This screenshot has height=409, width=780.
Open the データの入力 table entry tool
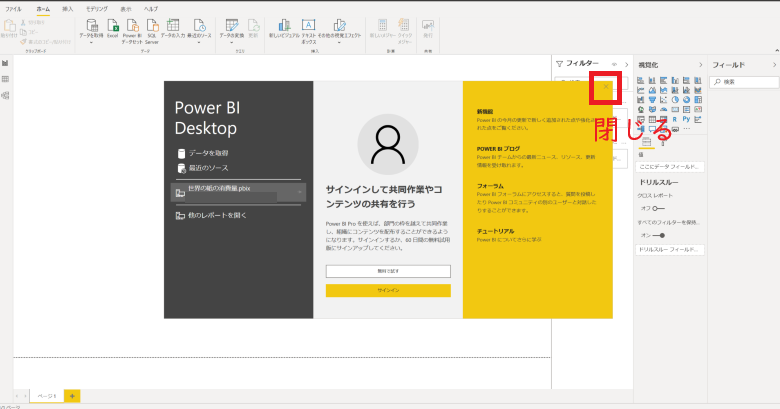point(173,29)
